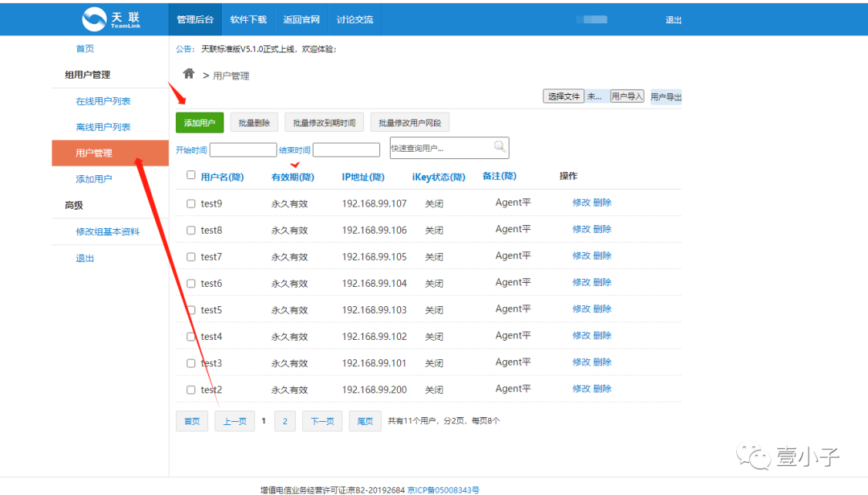Click 修改 for test8
Screen dimensions: 868x495
[x=581, y=229]
